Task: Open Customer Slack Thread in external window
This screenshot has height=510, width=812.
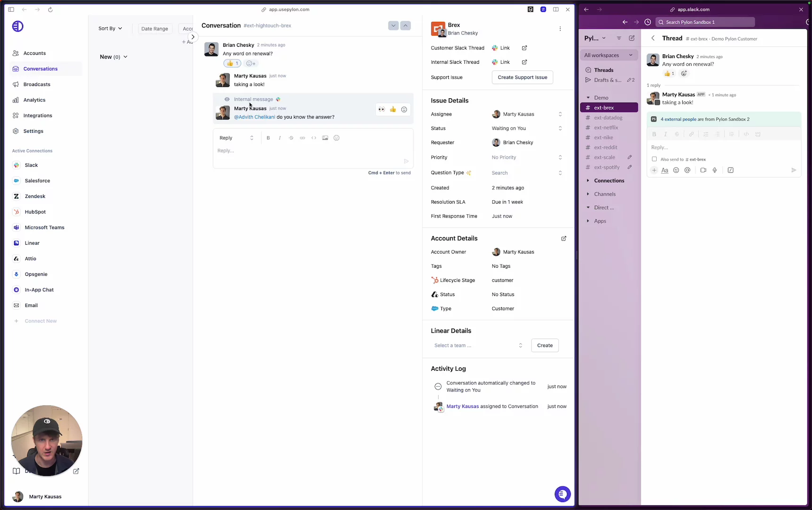Action: (x=524, y=48)
